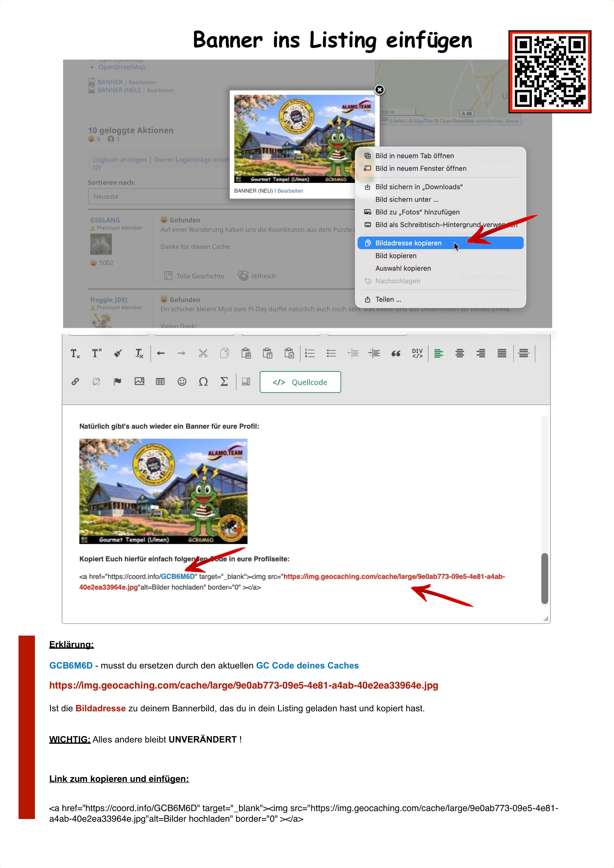Screen dimensions: 614x868
Task: Select Bildadresse kopieren from context menu
Action: (408, 243)
